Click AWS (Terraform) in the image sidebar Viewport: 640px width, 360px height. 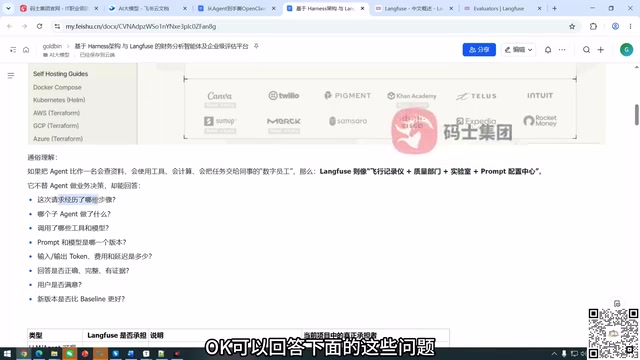(x=56, y=113)
